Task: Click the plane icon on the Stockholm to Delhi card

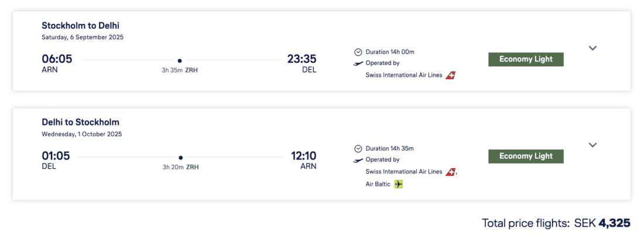Action: pyautogui.click(x=358, y=63)
